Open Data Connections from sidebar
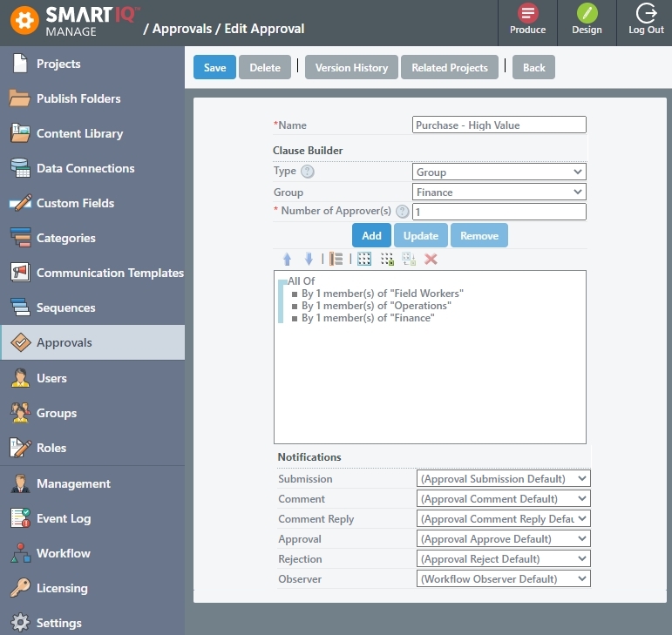 [92, 168]
